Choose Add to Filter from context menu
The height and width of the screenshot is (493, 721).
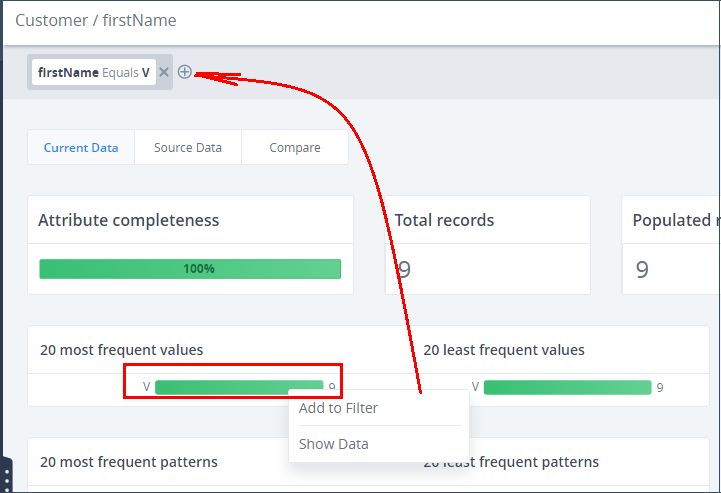[338, 408]
